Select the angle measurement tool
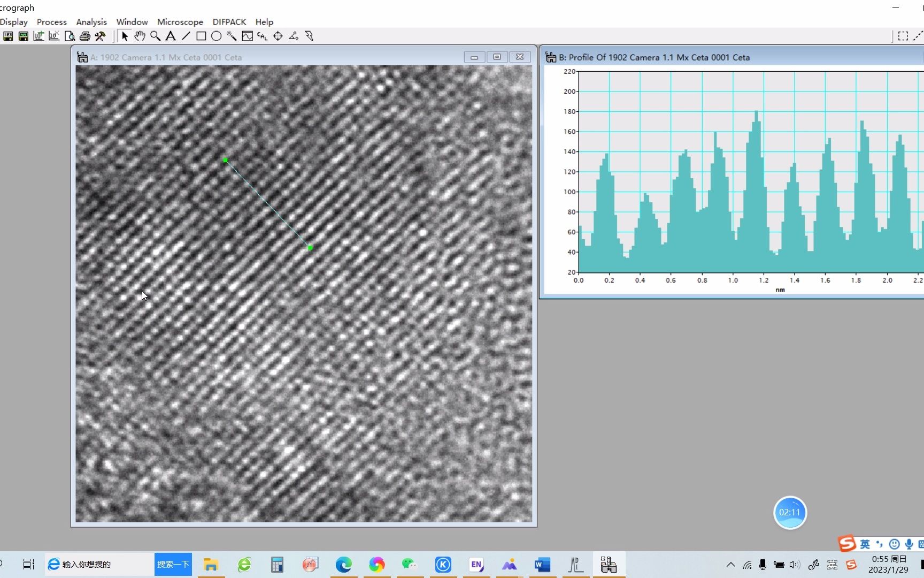Image resolution: width=924 pixels, height=578 pixels. [293, 36]
